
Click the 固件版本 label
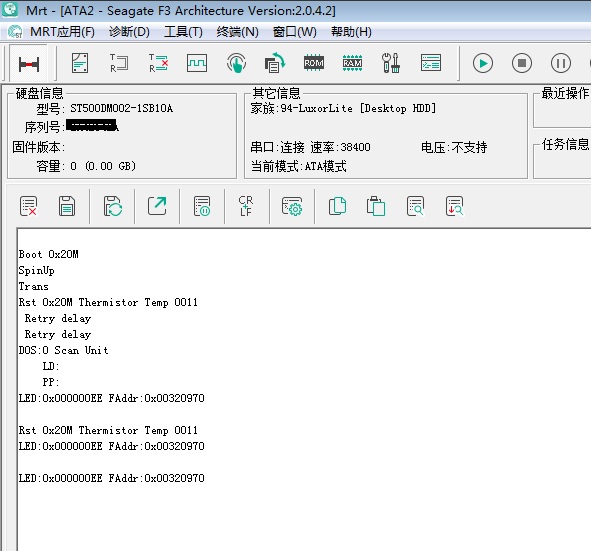point(38,147)
